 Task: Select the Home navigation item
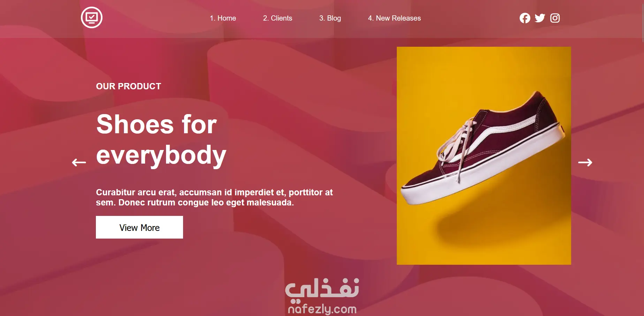tap(223, 18)
